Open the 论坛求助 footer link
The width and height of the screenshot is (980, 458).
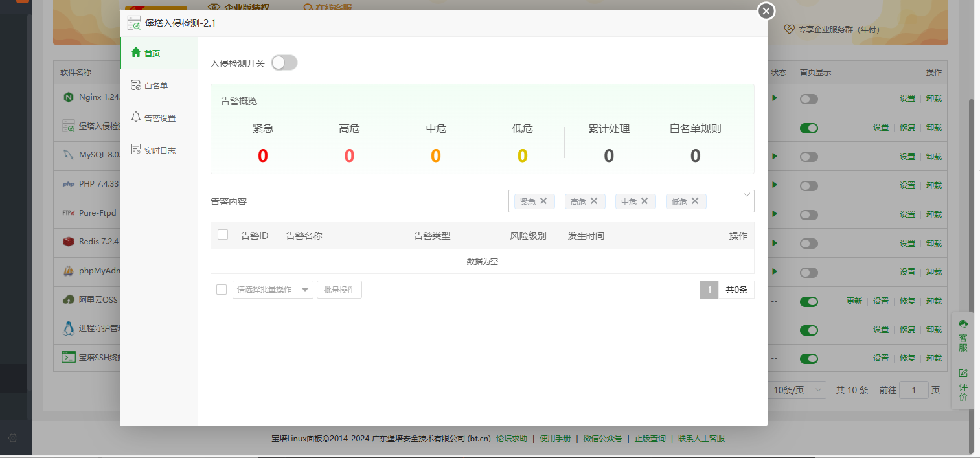pyautogui.click(x=512, y=439)
